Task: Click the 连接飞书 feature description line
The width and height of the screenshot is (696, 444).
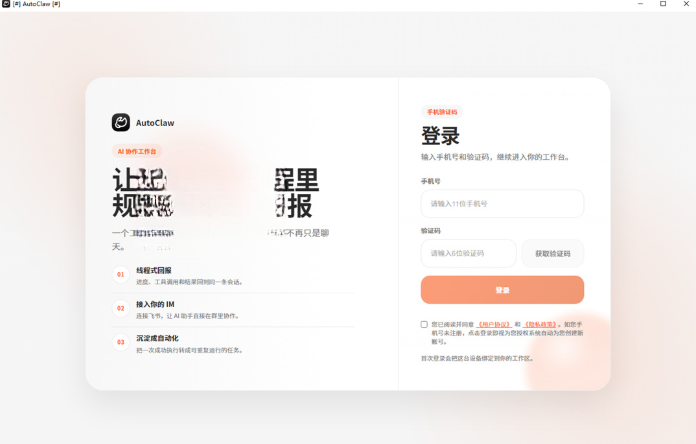Action: coord(188,316)
